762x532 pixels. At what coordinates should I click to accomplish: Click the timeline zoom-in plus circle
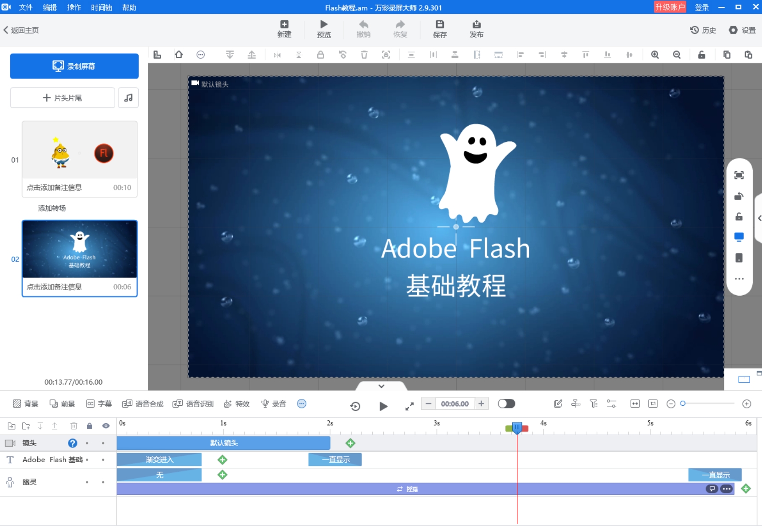pos(747,403)
